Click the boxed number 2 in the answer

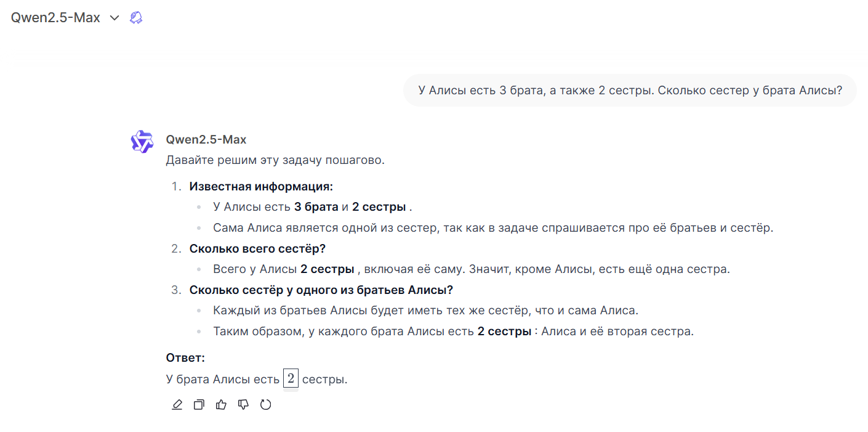[291, 378]
